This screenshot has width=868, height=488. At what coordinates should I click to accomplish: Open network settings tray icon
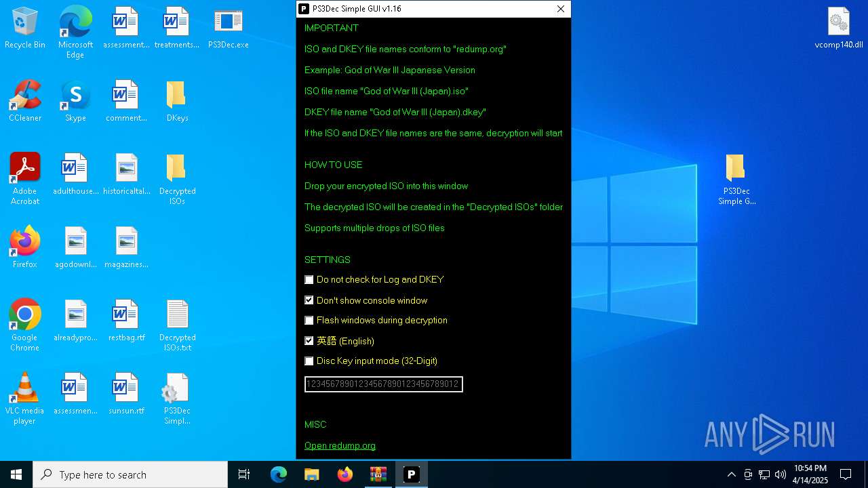[764, 474]
